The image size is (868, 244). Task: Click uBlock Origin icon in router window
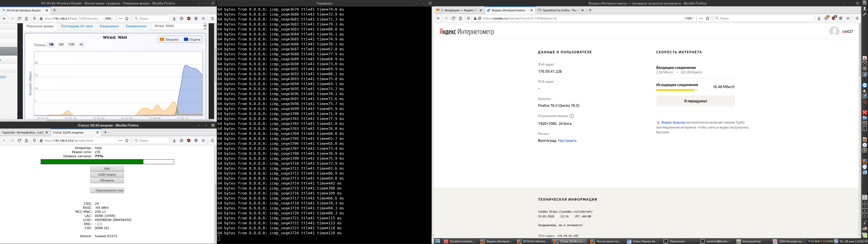(189, 19)
